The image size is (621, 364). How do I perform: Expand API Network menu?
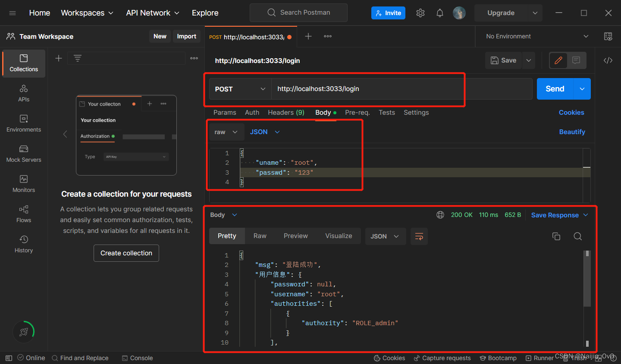[x=153, y=13]
